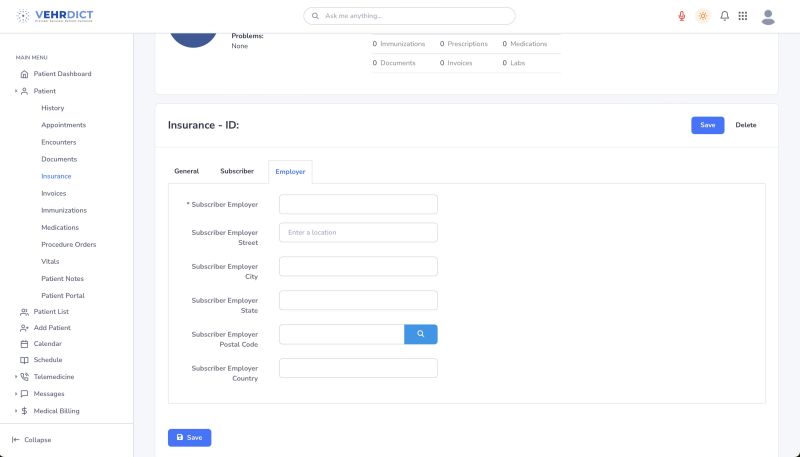Switch to the General tab
This screenshot has height=457, width=800.
point(186,171)
